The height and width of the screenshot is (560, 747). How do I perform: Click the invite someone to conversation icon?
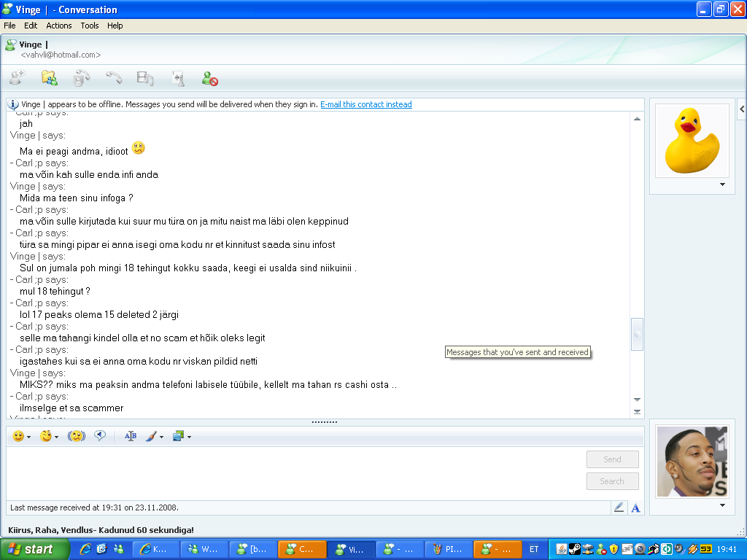[18, 78]
